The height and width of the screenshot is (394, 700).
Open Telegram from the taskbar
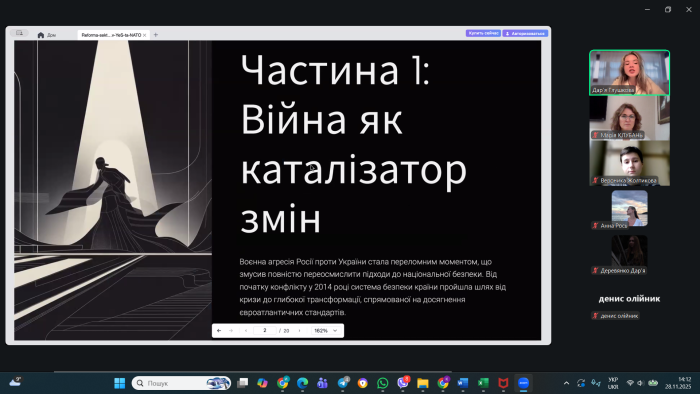(343, 383)
